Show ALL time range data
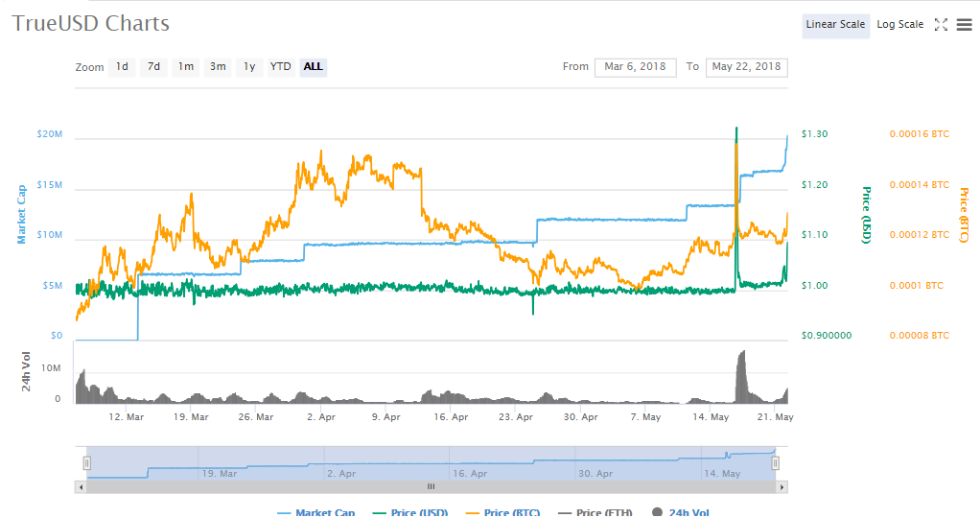The width and height of the screenshot is (980, 518). click(313, 67)
